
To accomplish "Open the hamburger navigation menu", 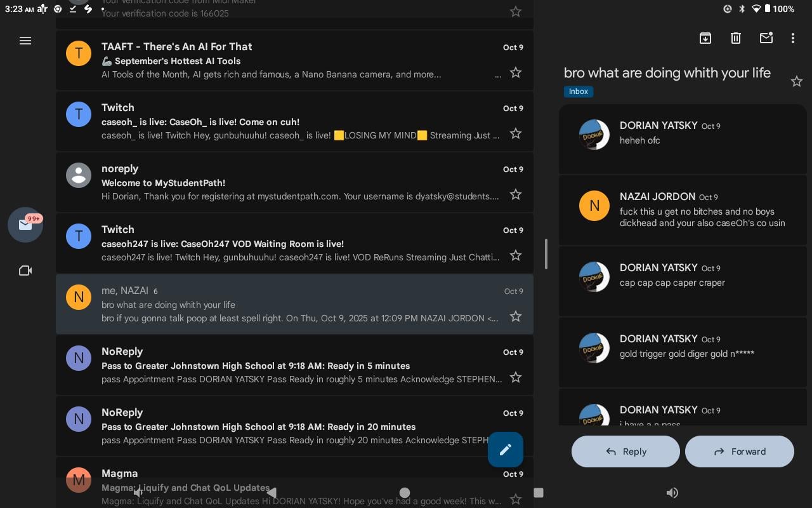I will pyautogui.click(x=25, y=41).
